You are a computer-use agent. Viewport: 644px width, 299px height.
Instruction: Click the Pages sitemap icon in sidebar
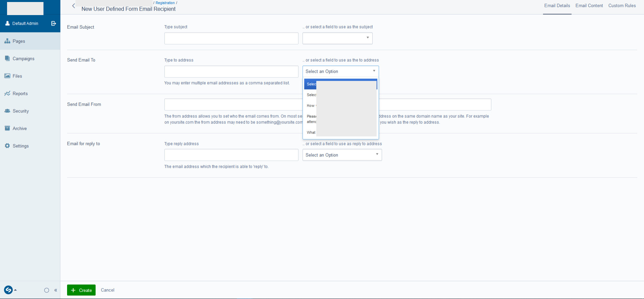click(7, 41)
